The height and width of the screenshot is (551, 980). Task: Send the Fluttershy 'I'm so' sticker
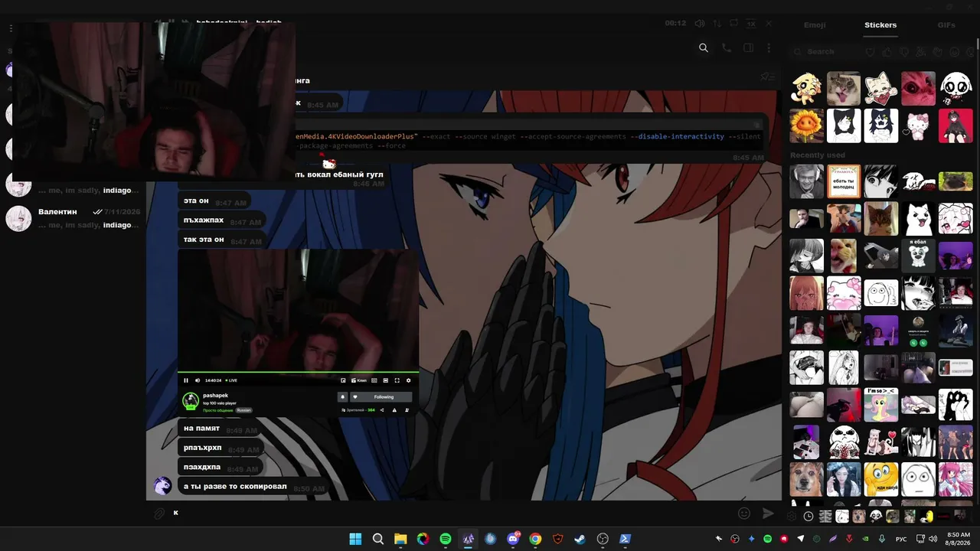coord(881,405)
